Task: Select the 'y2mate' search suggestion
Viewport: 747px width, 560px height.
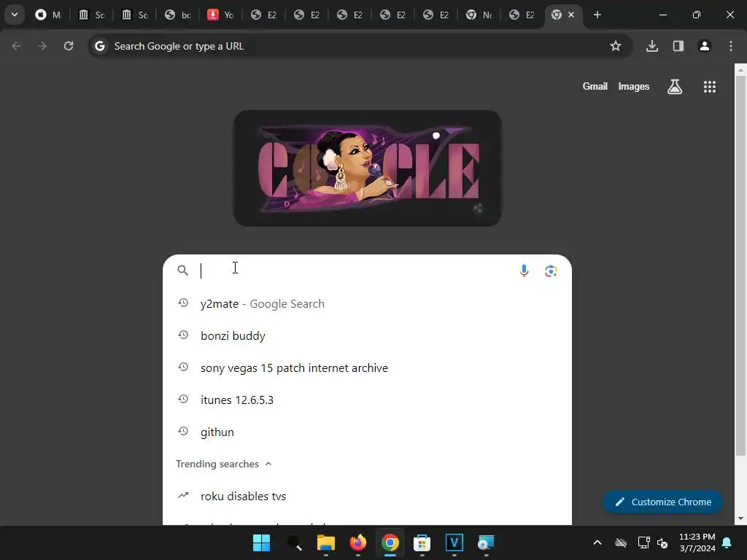Action: pos(368,304)
